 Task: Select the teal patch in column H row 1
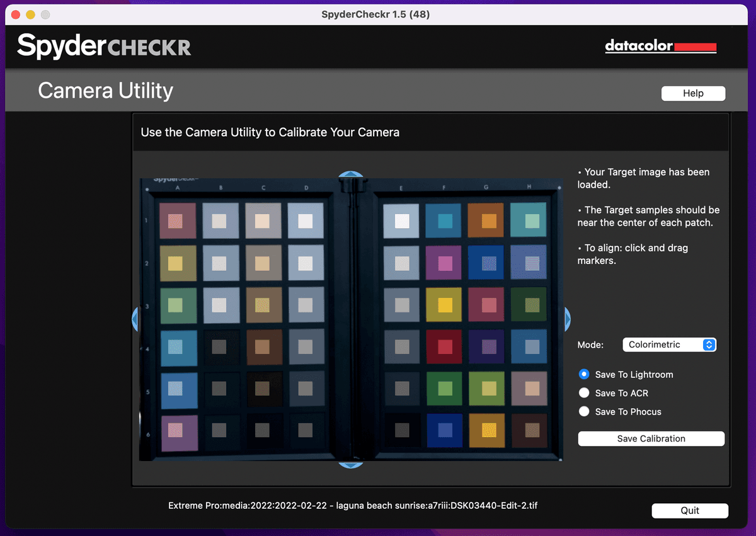pos(529,221)
